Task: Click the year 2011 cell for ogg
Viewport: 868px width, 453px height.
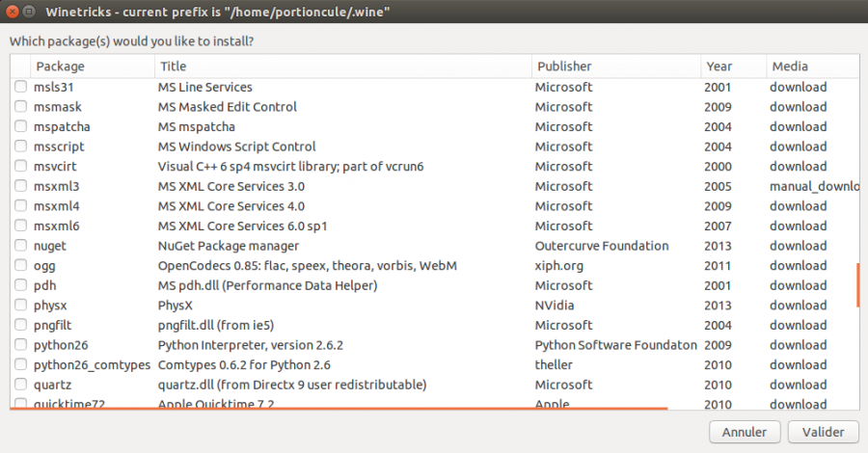Action: [718, 265]
